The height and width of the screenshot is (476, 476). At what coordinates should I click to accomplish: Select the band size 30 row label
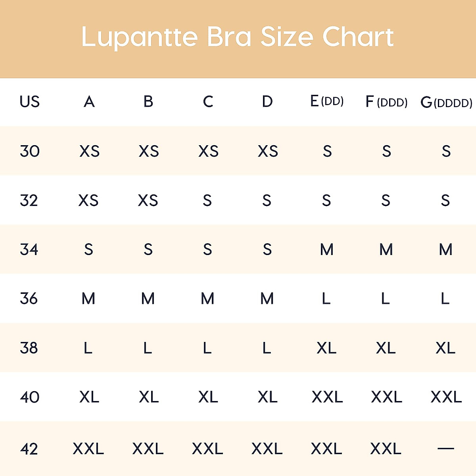(x=30, y=151)
